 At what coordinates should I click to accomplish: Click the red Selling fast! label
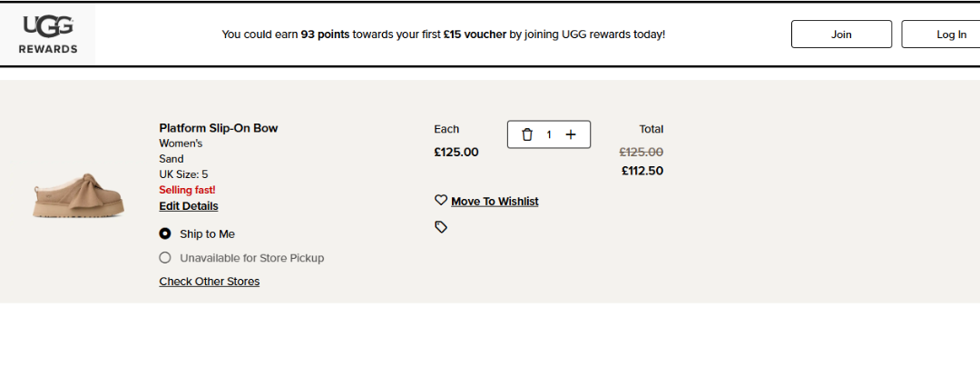187,190
